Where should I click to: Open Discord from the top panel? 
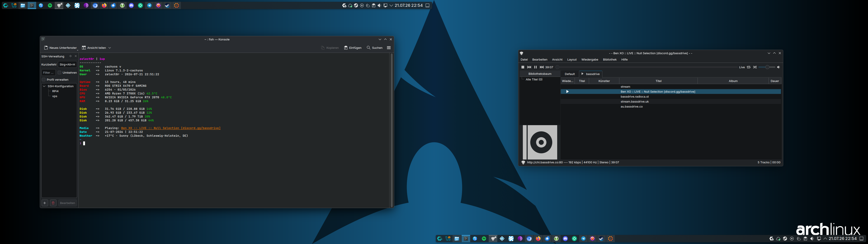pyautogui.click(x=131, y=5)
